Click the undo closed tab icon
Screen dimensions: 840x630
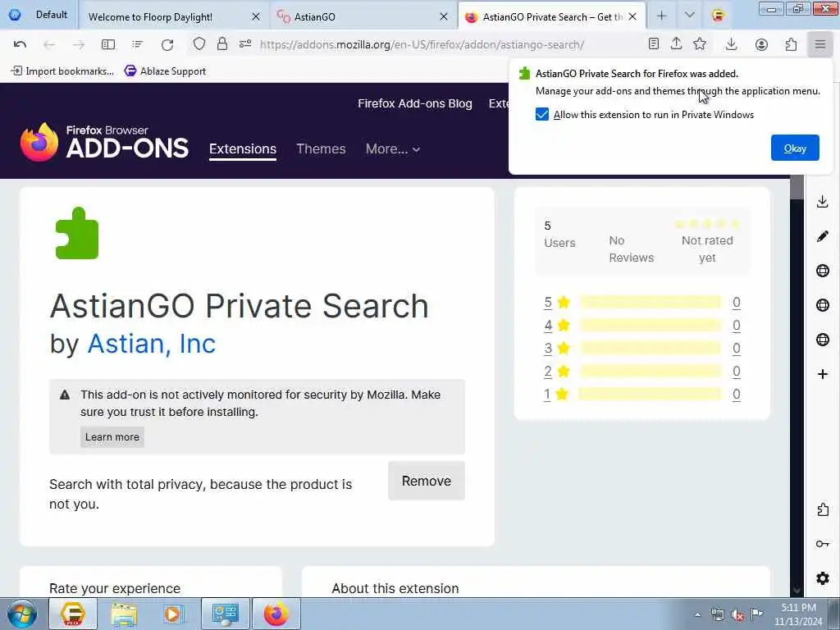tap(20, 44)
